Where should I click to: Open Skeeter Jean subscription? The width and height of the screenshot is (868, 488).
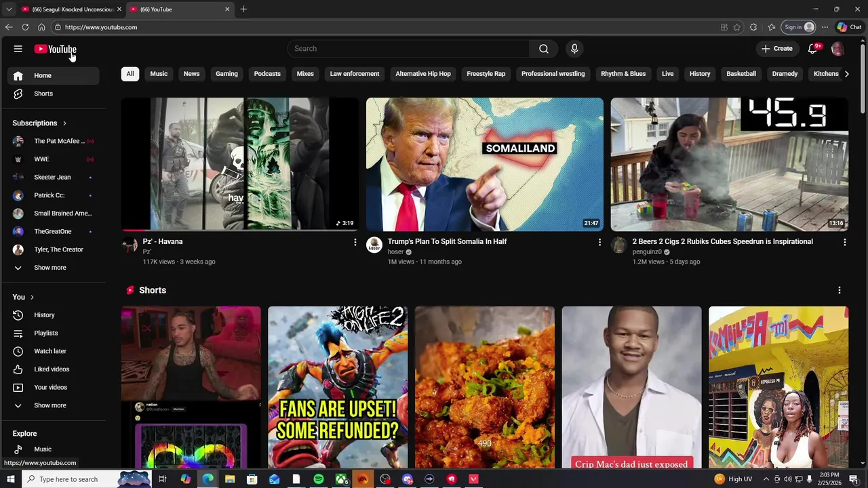(x=54, y=177)
